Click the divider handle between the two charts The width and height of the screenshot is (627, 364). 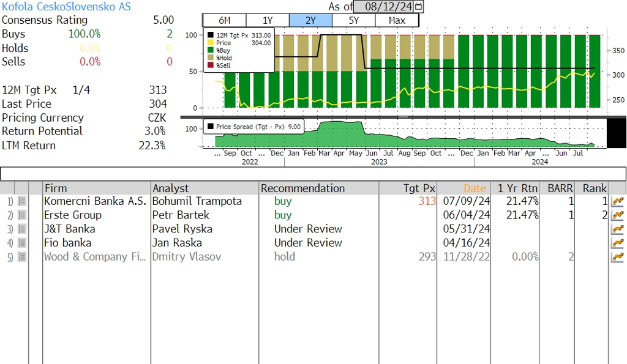403,117
